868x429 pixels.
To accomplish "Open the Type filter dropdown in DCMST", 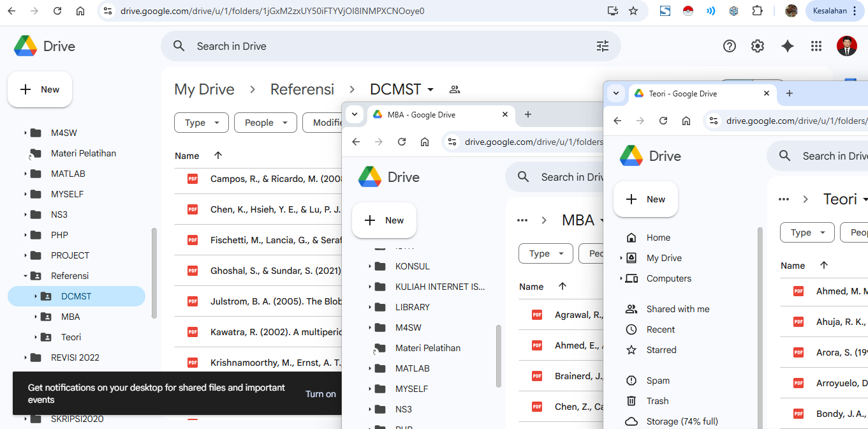I will pyautogui.click(x=201, y=123).
